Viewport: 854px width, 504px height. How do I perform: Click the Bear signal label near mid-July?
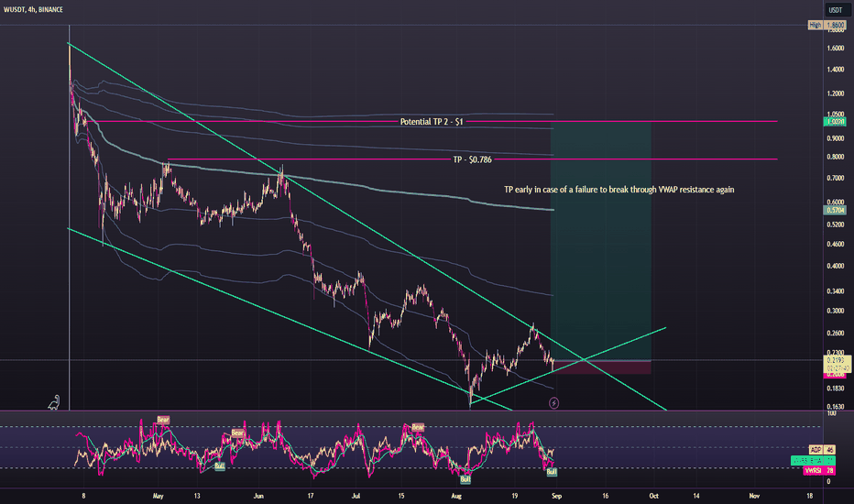(418, 427)
